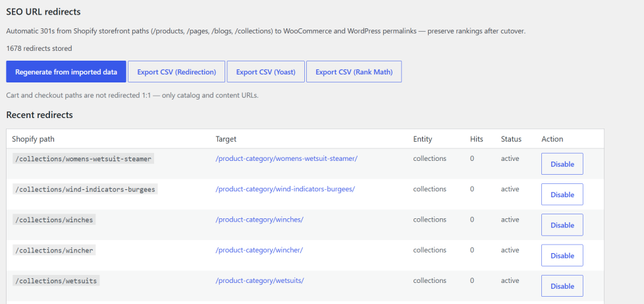Select the /collections/wetsuits Shopify path code
644x304 pixels.
tap(56, 281)
